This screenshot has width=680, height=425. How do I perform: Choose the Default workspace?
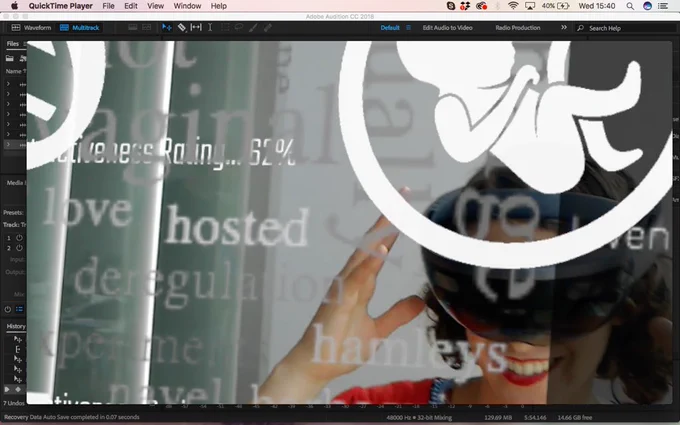click(x=390, y=27)
